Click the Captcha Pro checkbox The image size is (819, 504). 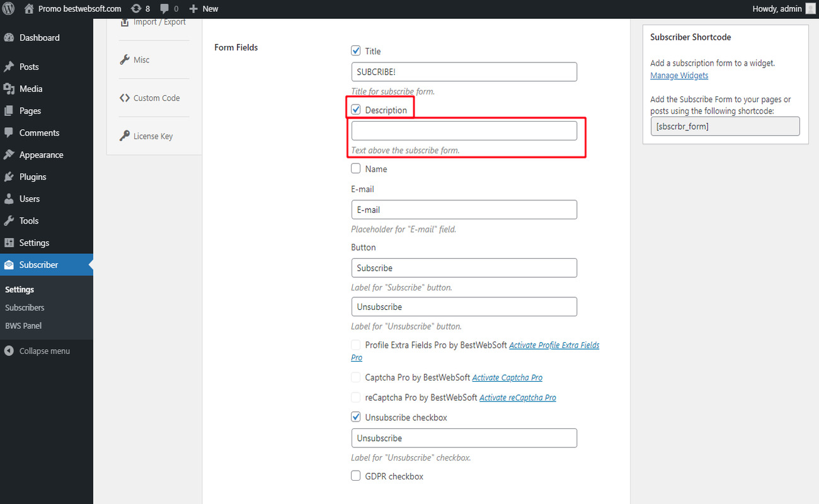(356, 377)
